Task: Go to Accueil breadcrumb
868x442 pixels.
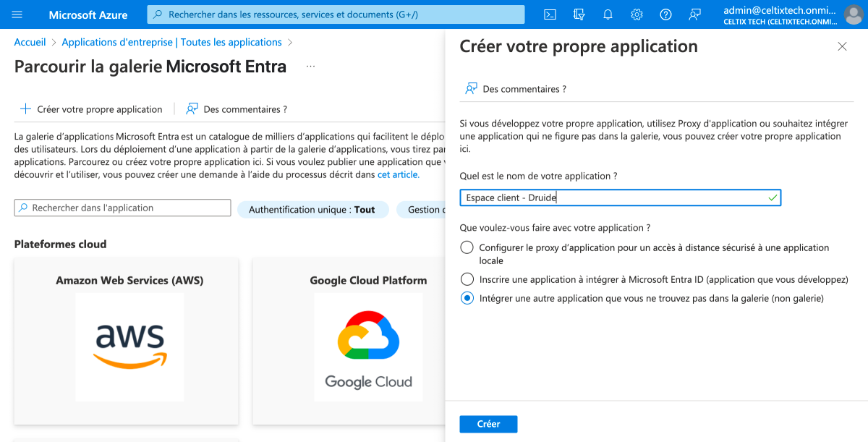Action: click(x=30, y=43)
